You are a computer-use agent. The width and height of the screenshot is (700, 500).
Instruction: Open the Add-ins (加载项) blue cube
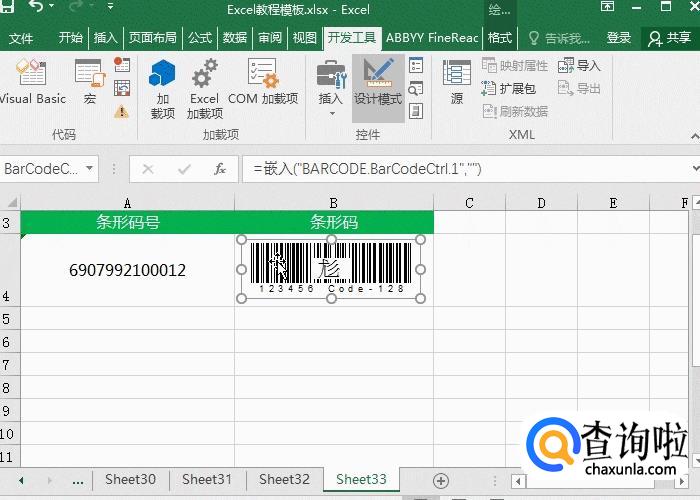pos(162,88)
